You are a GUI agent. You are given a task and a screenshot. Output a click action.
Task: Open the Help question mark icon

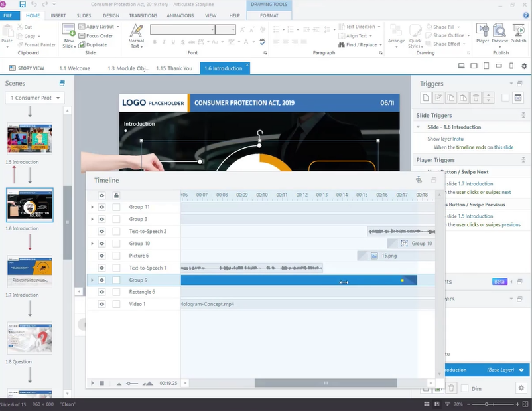pos(526,15)
